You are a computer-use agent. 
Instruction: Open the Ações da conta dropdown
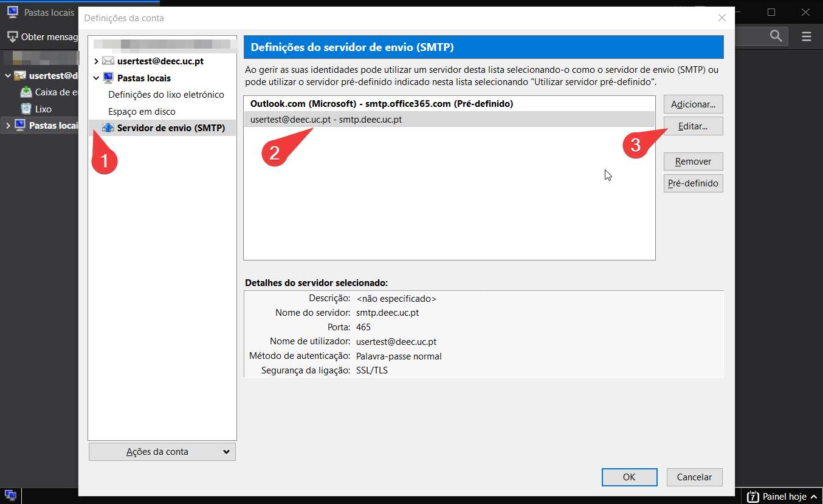click(x=162, y=451)
